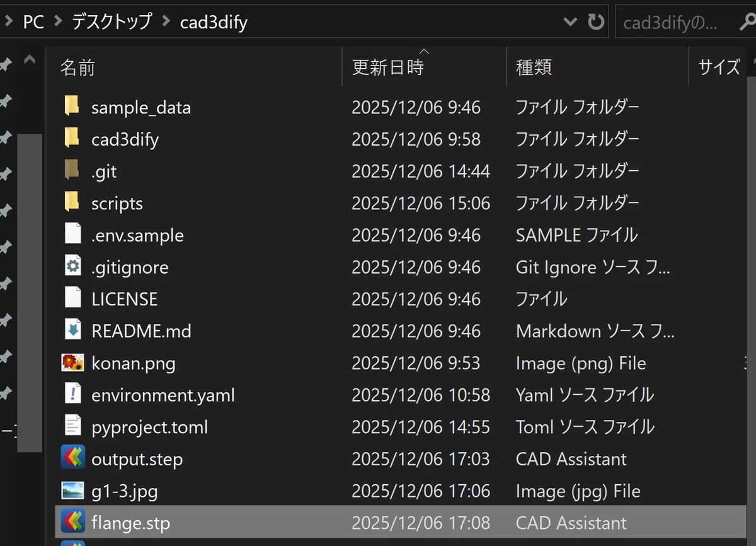Viewport: 756px width, 546px height.
Task: Select the cad3dify subfolder icon
Action: (72, 138)
